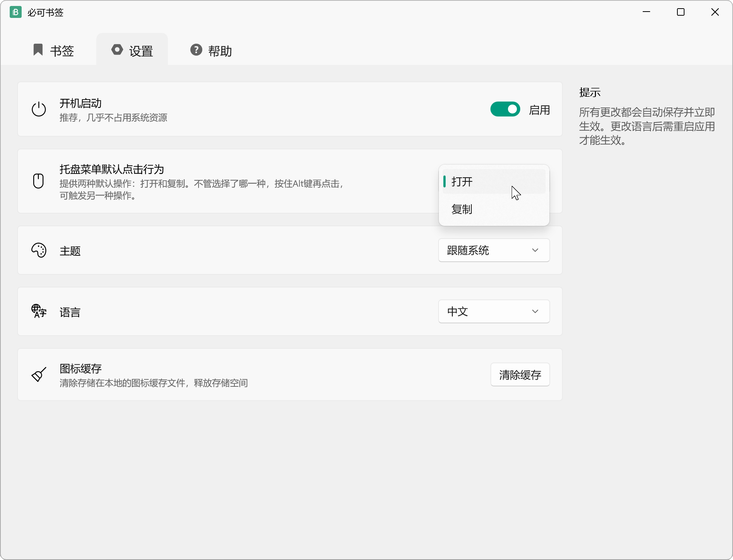Click the 启用 label next to toggle
Viewport: 733px width, 560px height.
click(x=539, y=110)
